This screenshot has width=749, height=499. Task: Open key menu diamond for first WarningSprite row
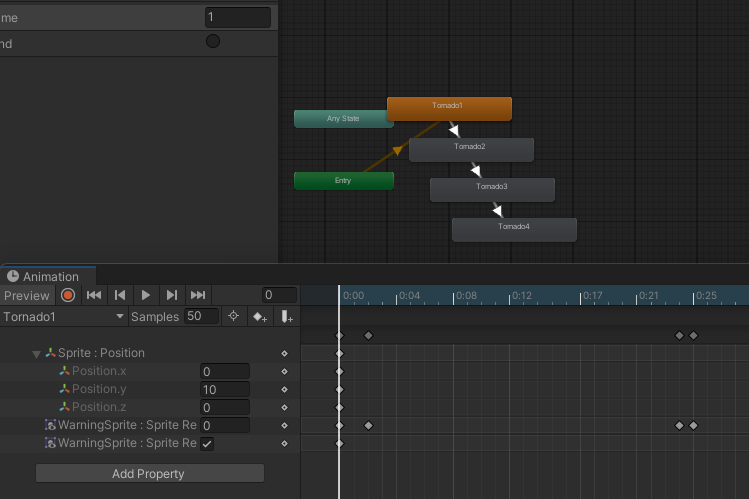[285, 425]
